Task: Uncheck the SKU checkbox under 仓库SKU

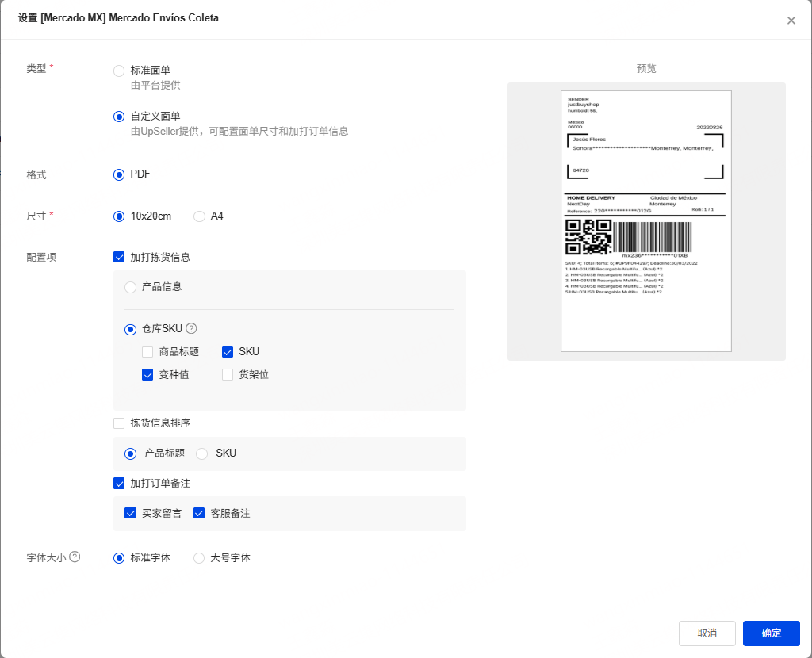Action: (x=228, y=352)
